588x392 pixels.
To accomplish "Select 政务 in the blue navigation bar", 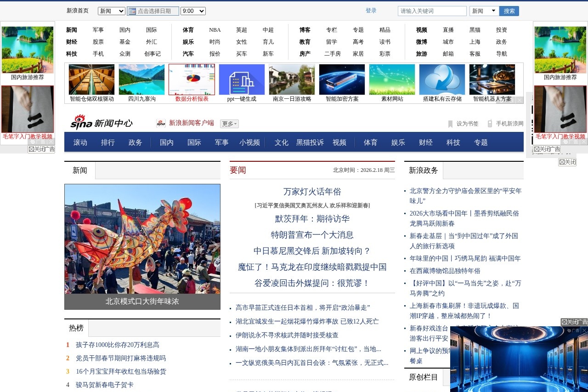I will click(136, 142).
